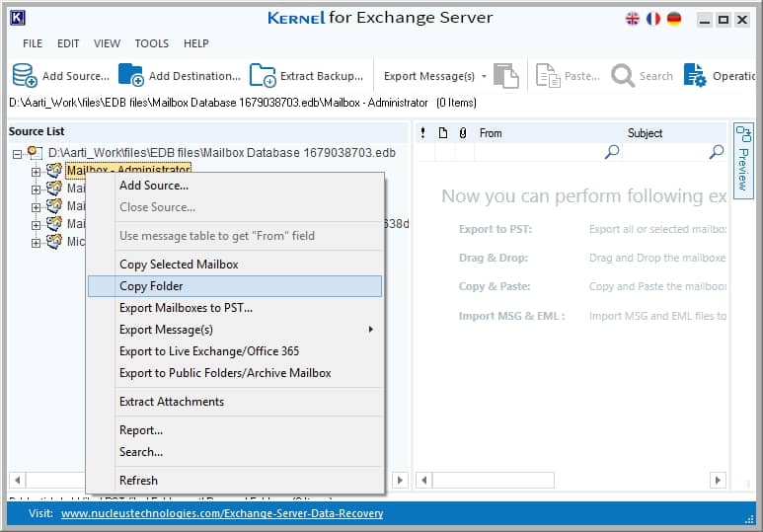Open the HELP menu
763x532 pixels.
[196, 43]
